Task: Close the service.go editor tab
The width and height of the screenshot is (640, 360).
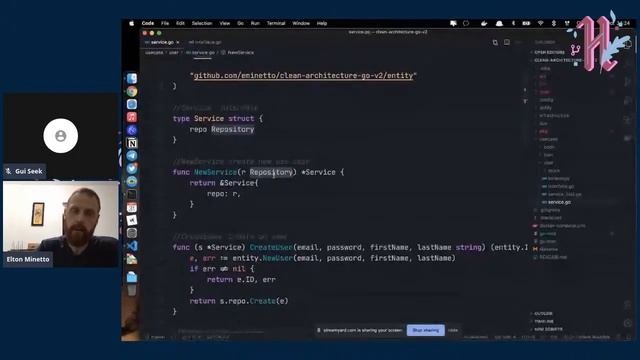Action: pos(178,42)
